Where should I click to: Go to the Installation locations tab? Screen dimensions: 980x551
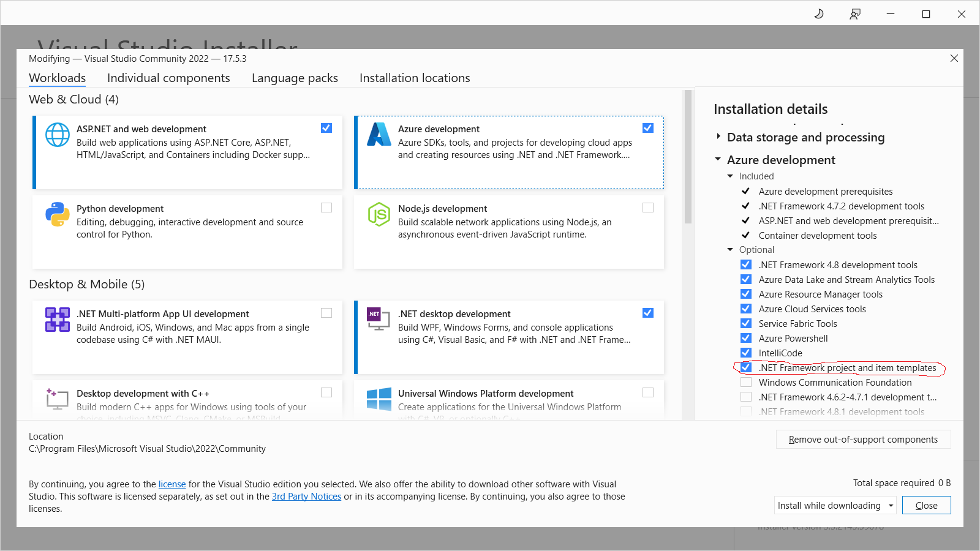415,78
